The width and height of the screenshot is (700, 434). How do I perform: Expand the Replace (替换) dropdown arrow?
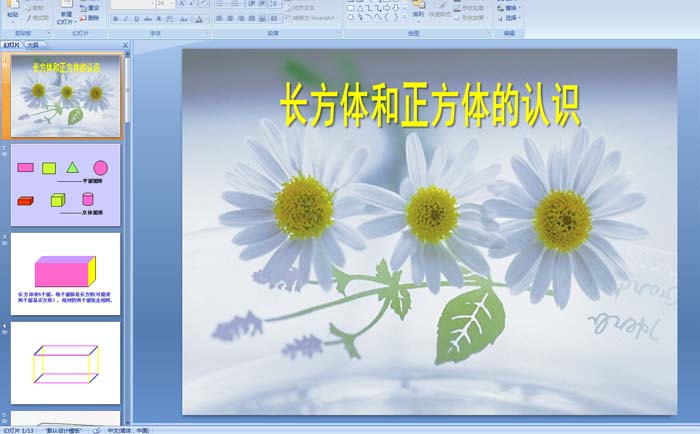point(521,7)
